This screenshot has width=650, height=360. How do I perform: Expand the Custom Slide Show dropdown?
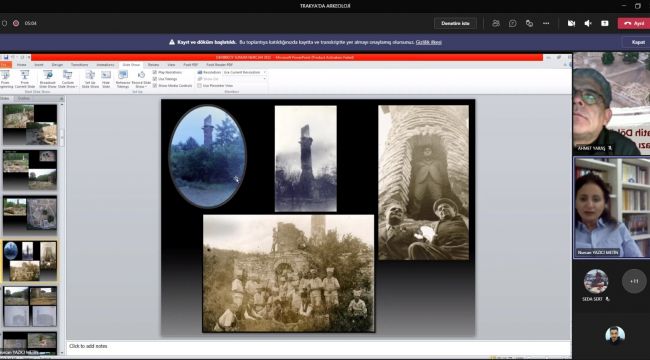point(68,79)
